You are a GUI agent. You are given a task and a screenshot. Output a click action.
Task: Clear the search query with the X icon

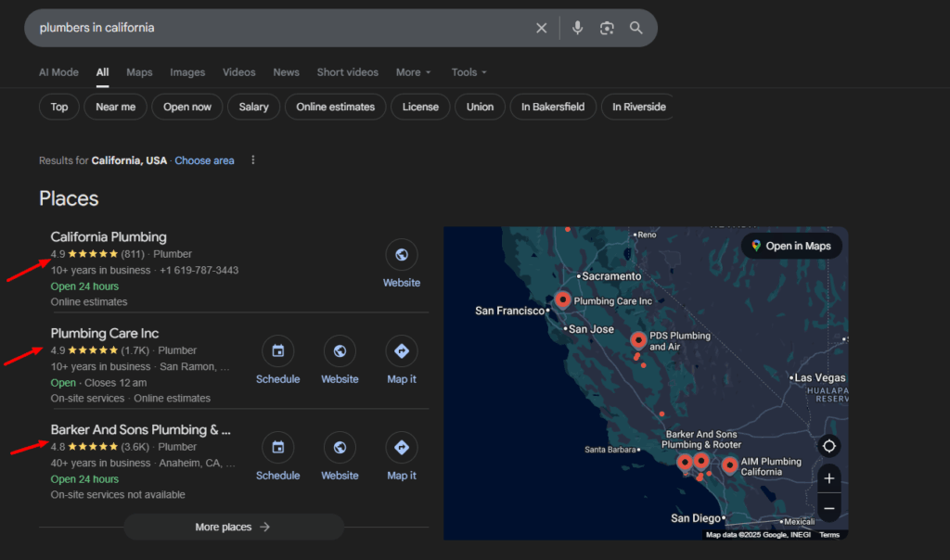541,28
